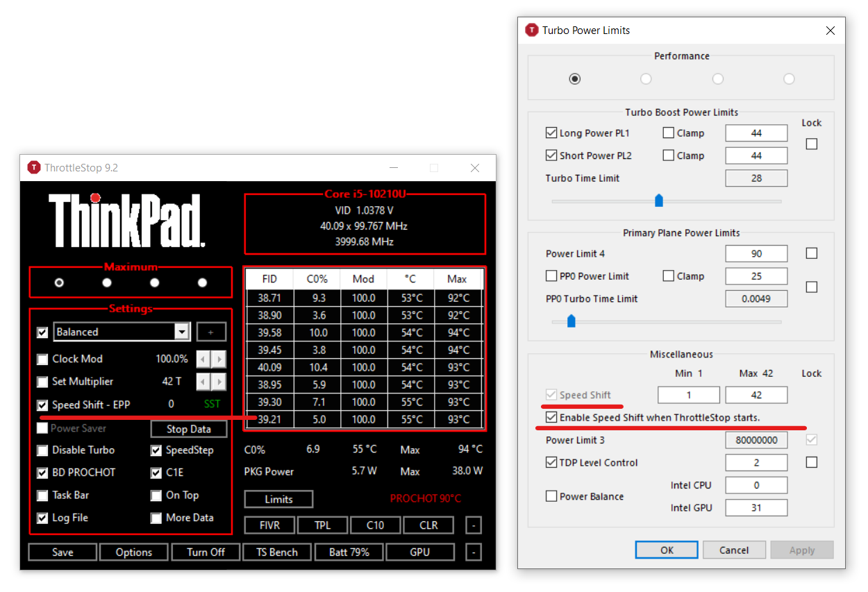Viewport: 868px width, 592px height.
Task: Click OK in Turbo Power Limits
Action: 667,550
